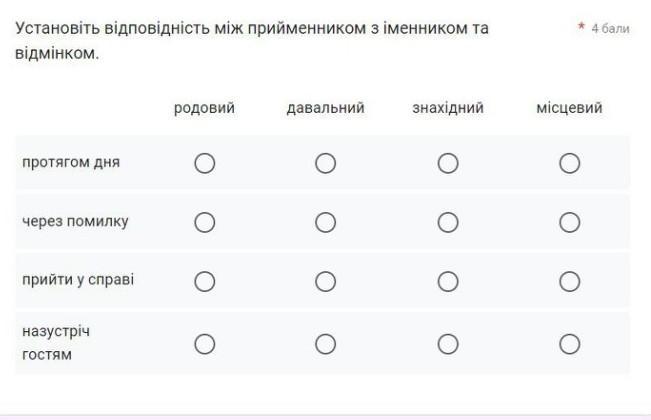Select родовий for прийти у справі

click(205, 282)
